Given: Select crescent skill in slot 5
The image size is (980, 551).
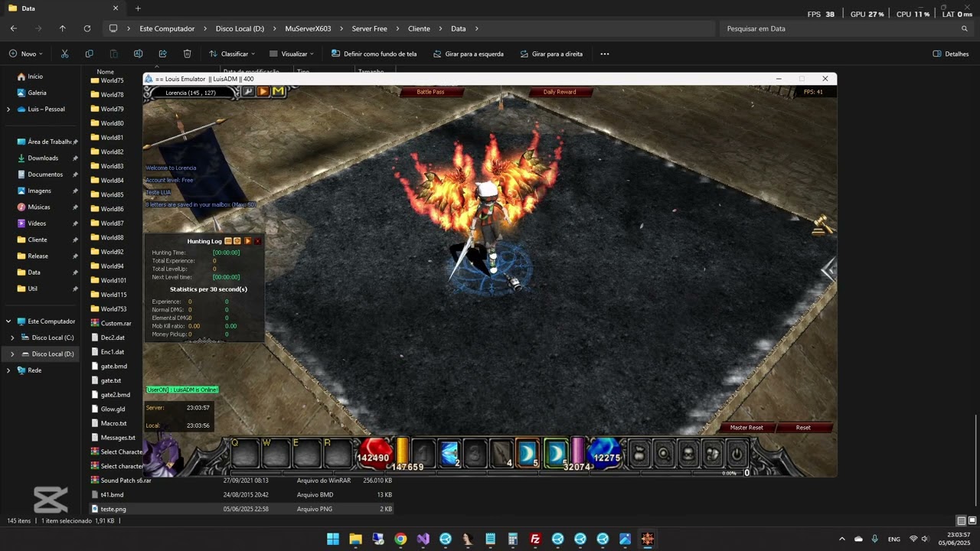Looking at the screenshot, I should 528,454.
